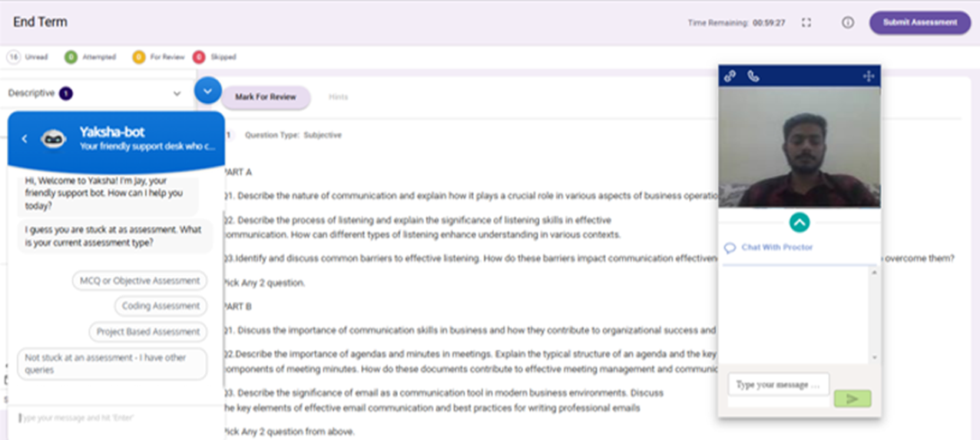Image resolution: width=980 pixels, height=440 pixels.
Task: Select Project Based Assessment option
Action: [x=148, y=332]
